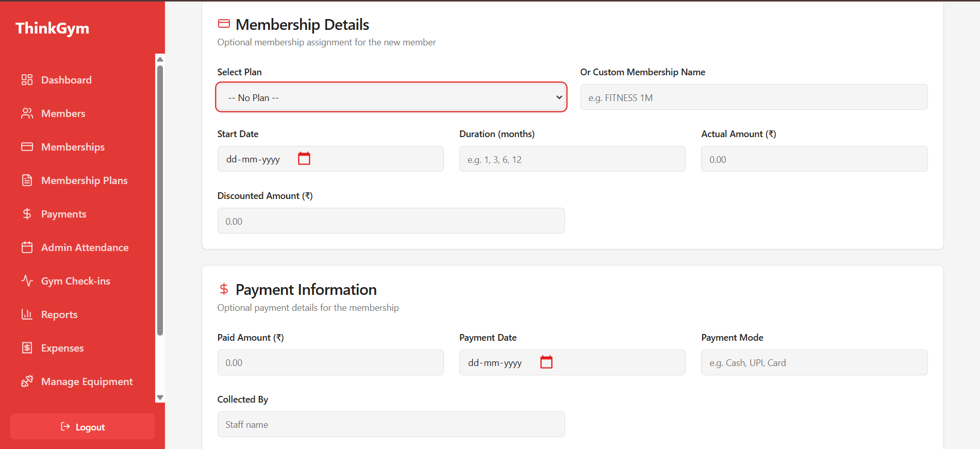Open the Payment Date calendar picker icon

pyautogui.click(x=546, y=362)
